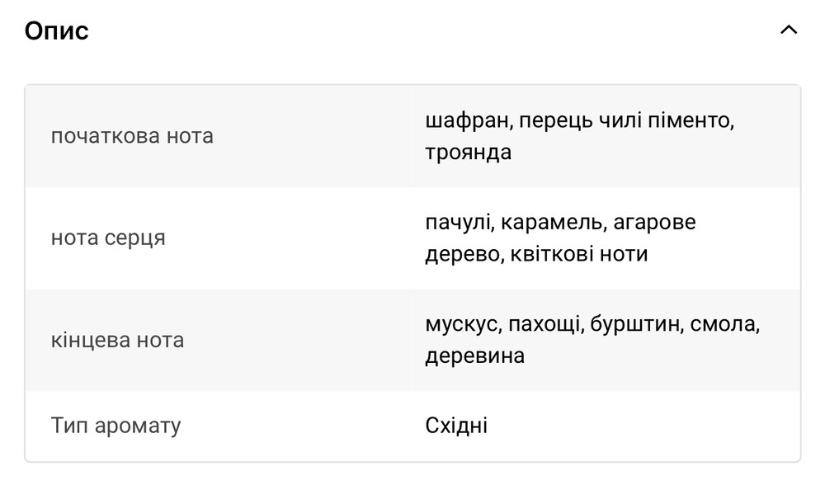Click the word 'троянда' in top notes
825x504 pixels.
click(468, 153)
